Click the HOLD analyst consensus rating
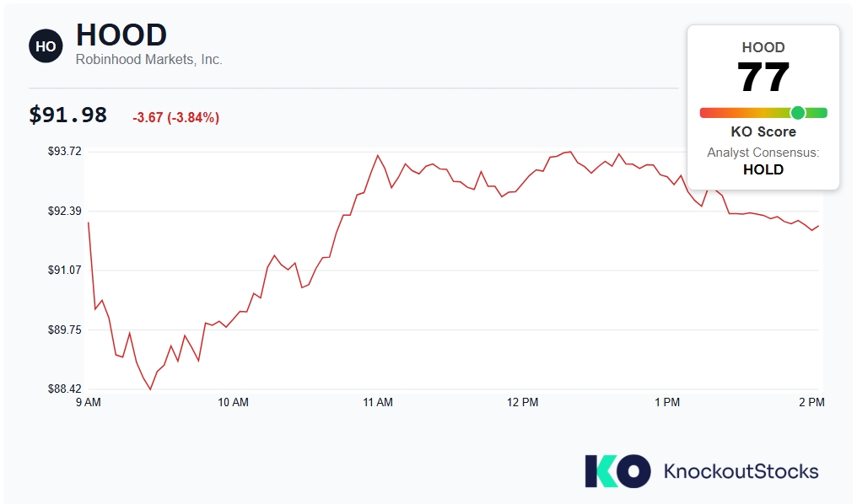This screenshot has width=857, height=504. [763, 169]
